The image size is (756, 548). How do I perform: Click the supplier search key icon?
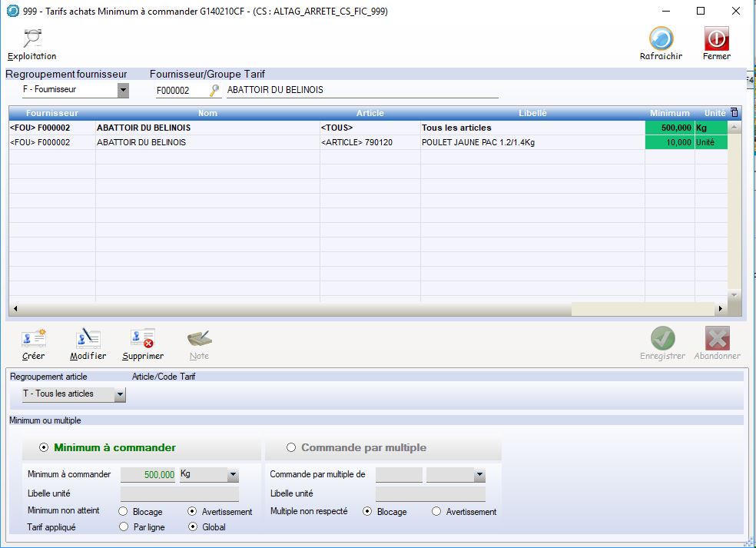point(214,91)
